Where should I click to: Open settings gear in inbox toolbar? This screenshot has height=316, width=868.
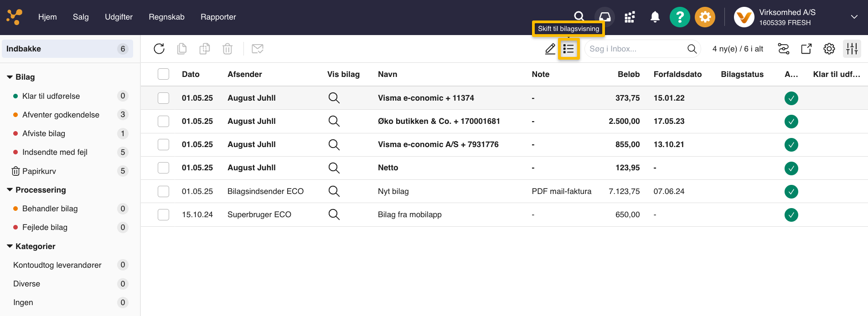(829, 49)
